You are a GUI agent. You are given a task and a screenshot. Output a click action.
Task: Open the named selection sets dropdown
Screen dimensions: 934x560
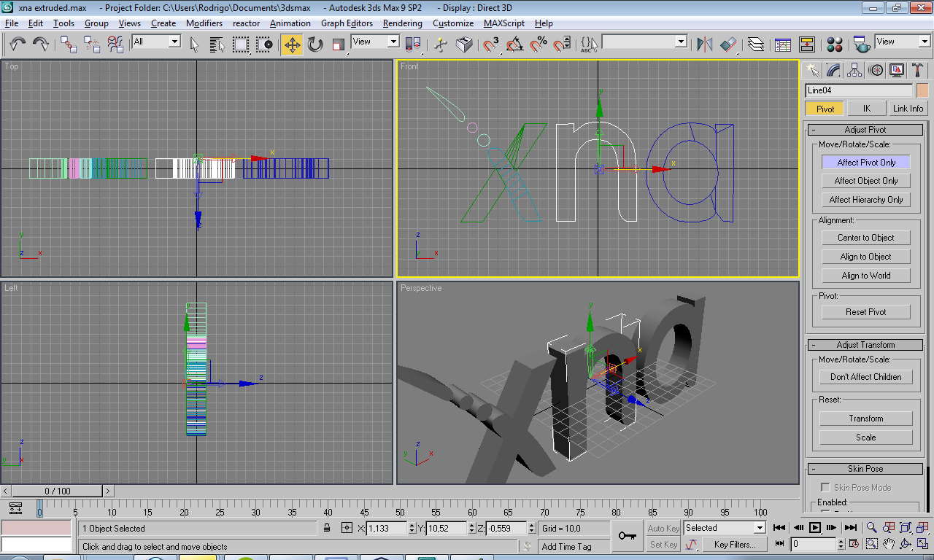[645, 42]
